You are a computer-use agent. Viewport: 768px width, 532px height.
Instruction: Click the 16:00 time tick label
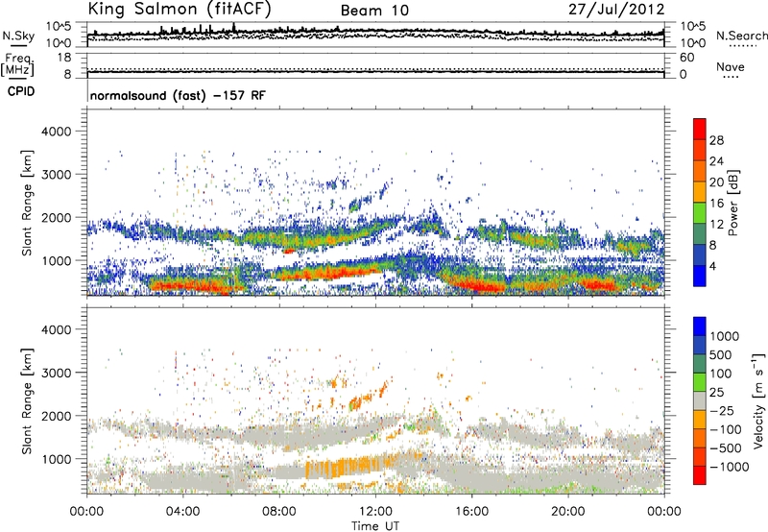(x=471, y=512)
